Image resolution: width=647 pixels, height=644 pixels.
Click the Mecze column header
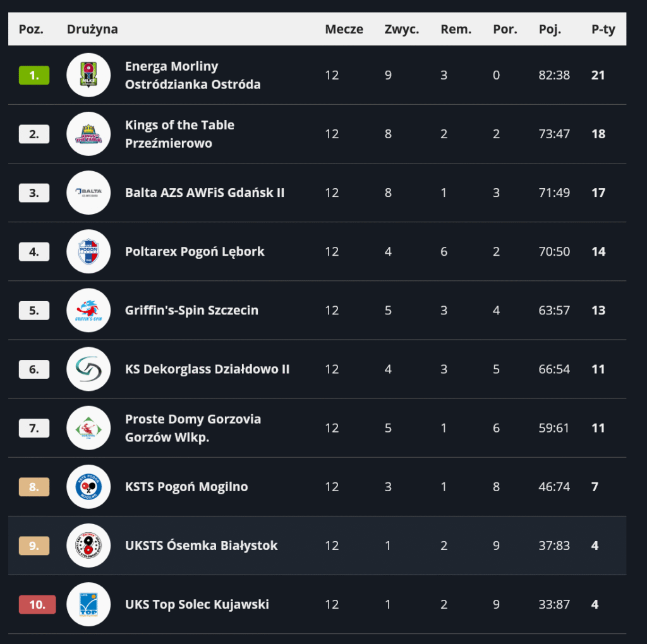click(x=344, y=29)
